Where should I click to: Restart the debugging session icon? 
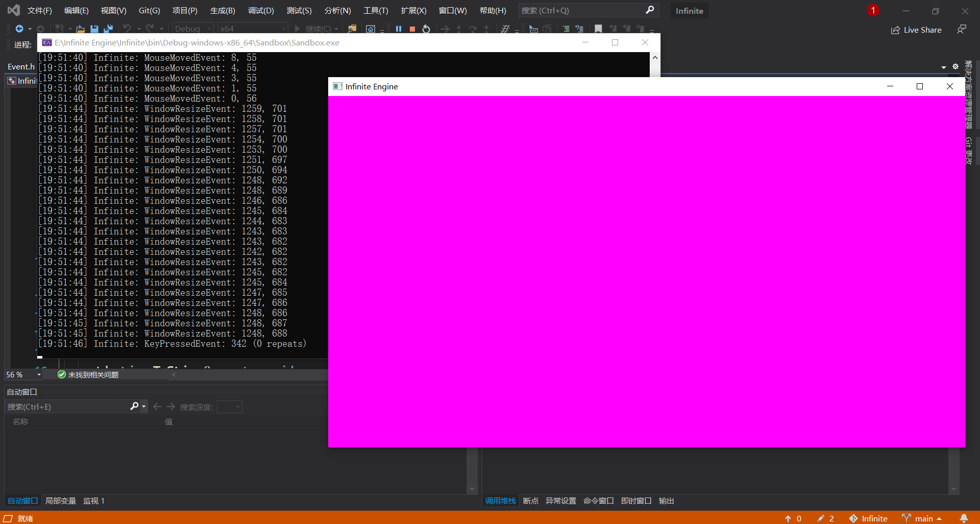point(426,29)
